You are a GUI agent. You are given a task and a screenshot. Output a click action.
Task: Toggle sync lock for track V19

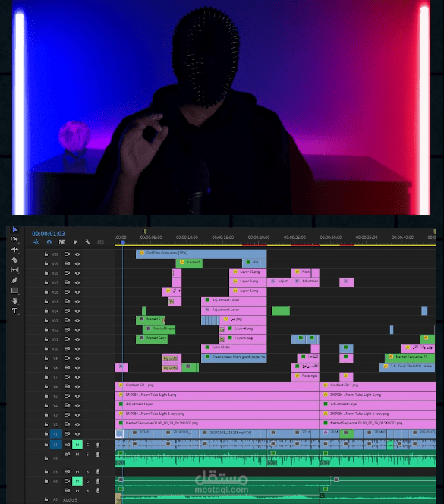(68, 263)
